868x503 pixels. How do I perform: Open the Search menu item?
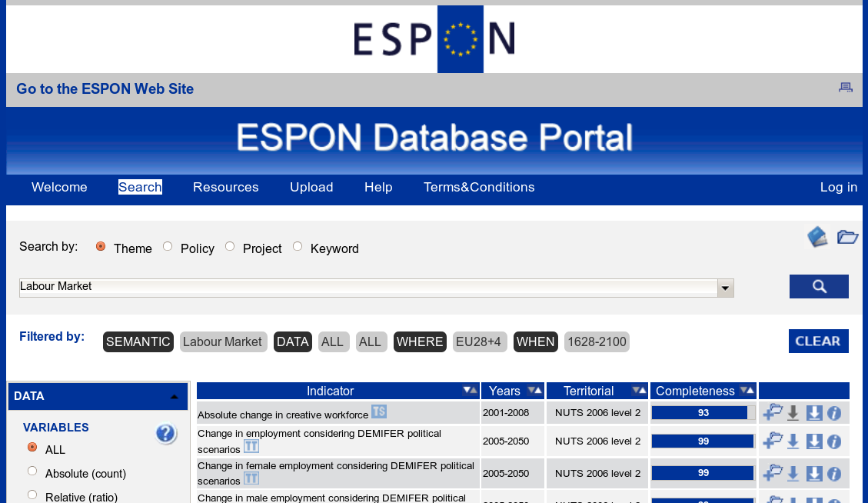tap(140, 187)
